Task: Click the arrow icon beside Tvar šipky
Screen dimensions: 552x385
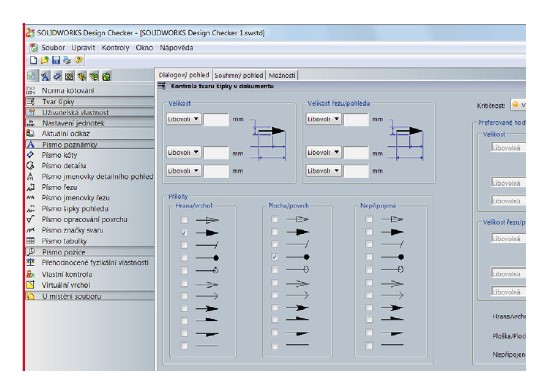Action: (31, 101)
